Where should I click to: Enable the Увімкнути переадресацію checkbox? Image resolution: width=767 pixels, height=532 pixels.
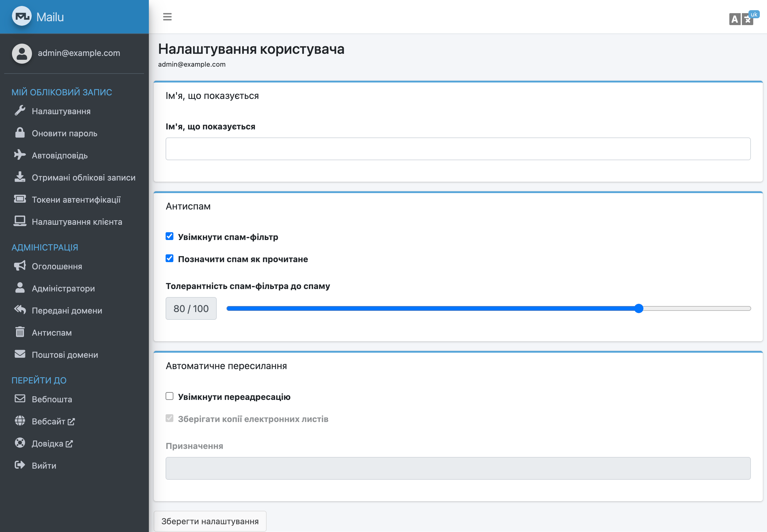pos(169,396)
